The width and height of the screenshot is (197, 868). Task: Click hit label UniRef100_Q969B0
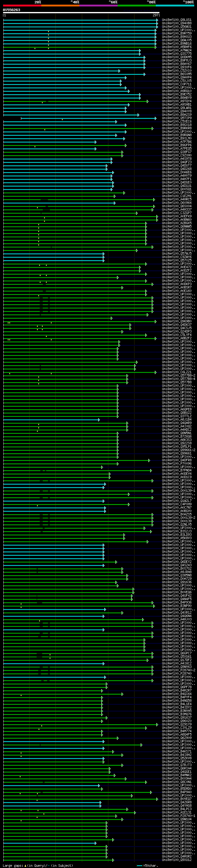[176, 321]
